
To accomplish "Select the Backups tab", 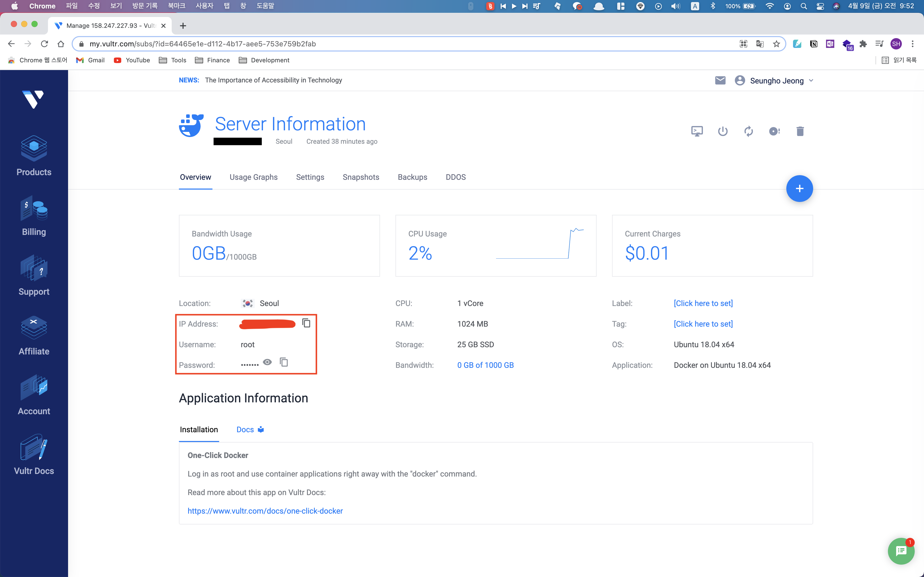I will click(412, 177).
